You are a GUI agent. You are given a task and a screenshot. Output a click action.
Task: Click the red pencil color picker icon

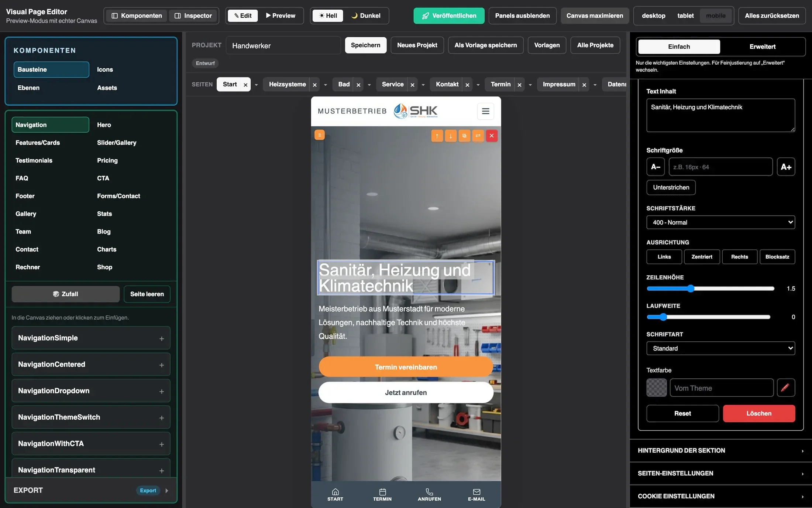[786, 388]
